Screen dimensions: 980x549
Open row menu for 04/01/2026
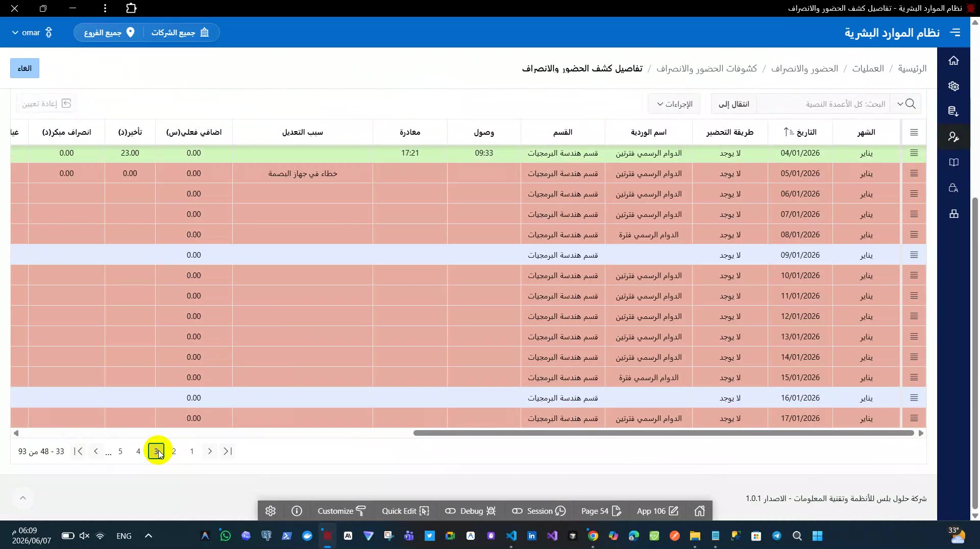(x=914, y=153)
